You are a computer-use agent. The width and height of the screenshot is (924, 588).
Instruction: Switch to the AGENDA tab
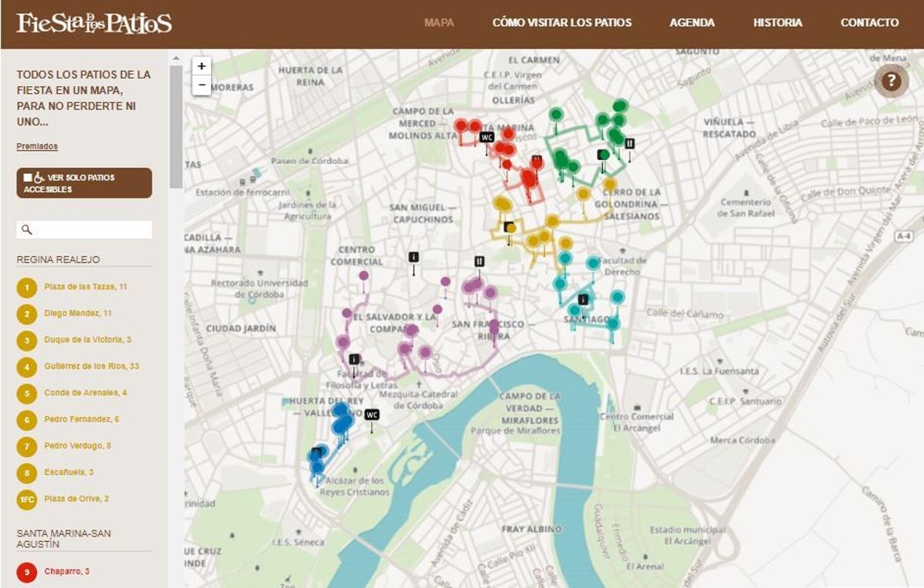[x=691, y=22]
